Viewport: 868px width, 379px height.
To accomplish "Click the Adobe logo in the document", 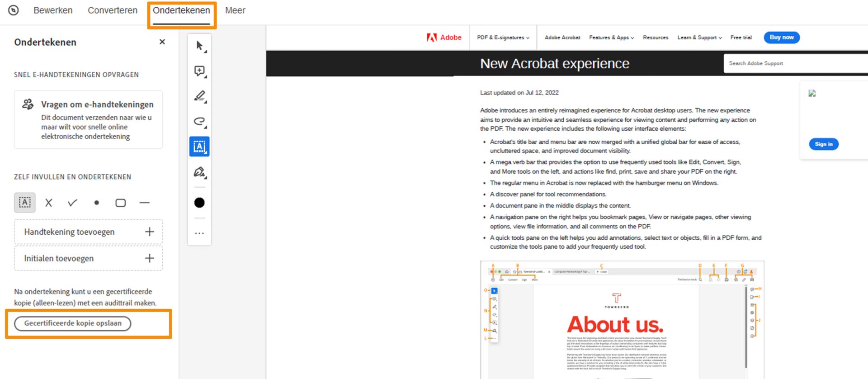I will click(444, 38).
